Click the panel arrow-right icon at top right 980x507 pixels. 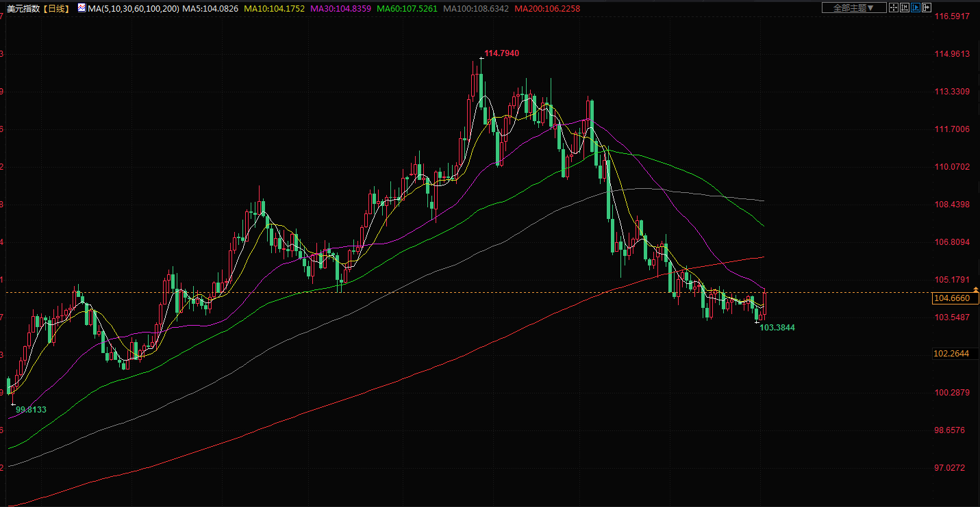coord(927,8)
